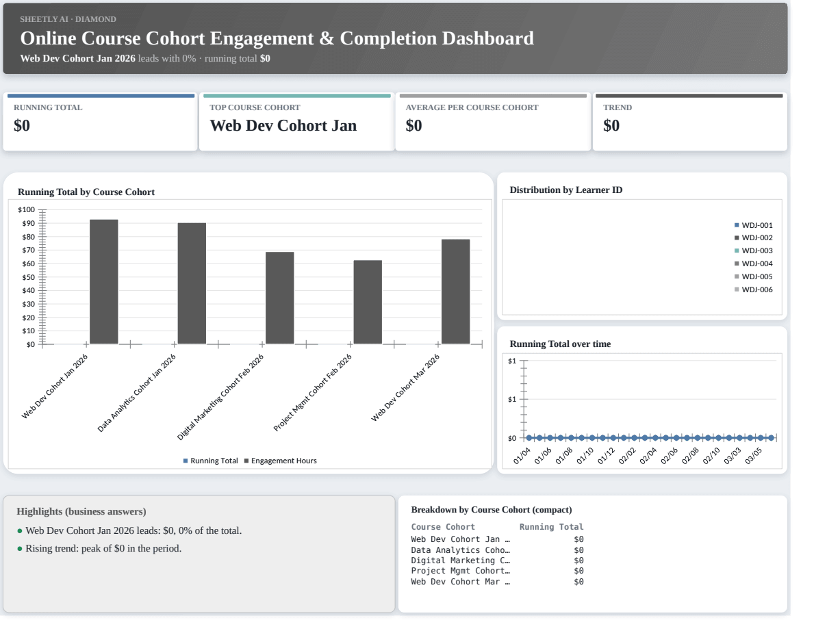Select the Data Analytics Coho… table row
This screenshot has height=631, width=840.
coord(498,550)
